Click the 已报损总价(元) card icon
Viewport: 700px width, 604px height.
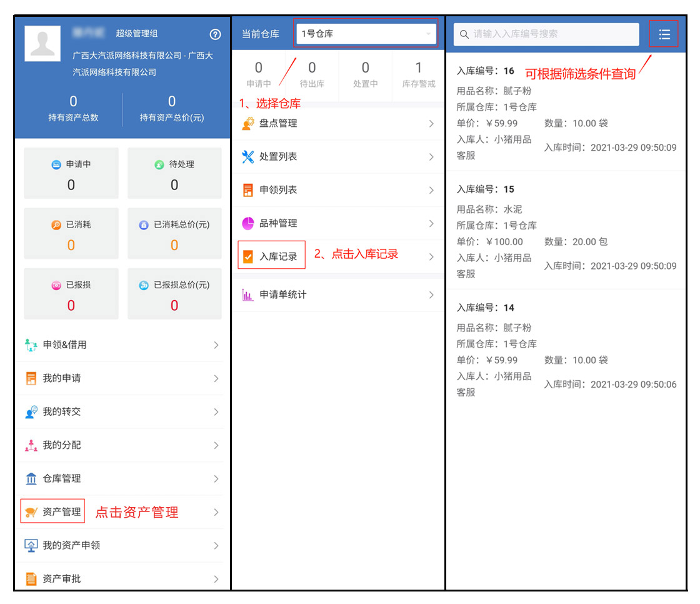144,285
